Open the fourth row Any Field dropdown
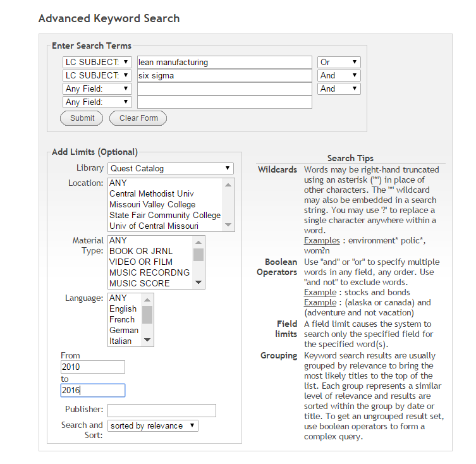Screen dimensions: 476x464 [x=97, y=102]
